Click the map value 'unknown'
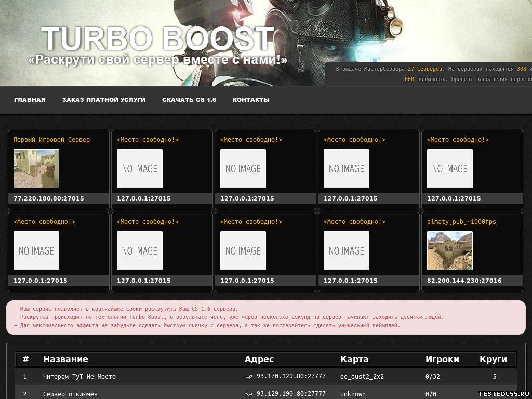 (x=353, y=394)
